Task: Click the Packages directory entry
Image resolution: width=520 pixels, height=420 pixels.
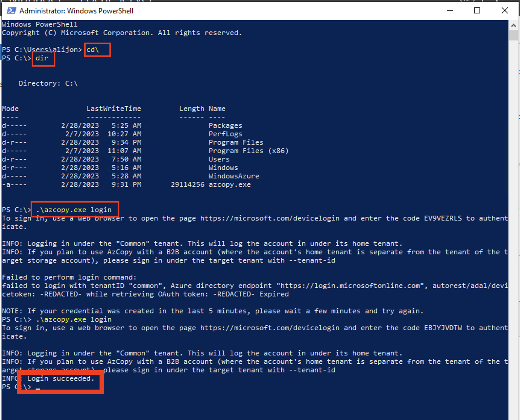Action: pos(225,125)
